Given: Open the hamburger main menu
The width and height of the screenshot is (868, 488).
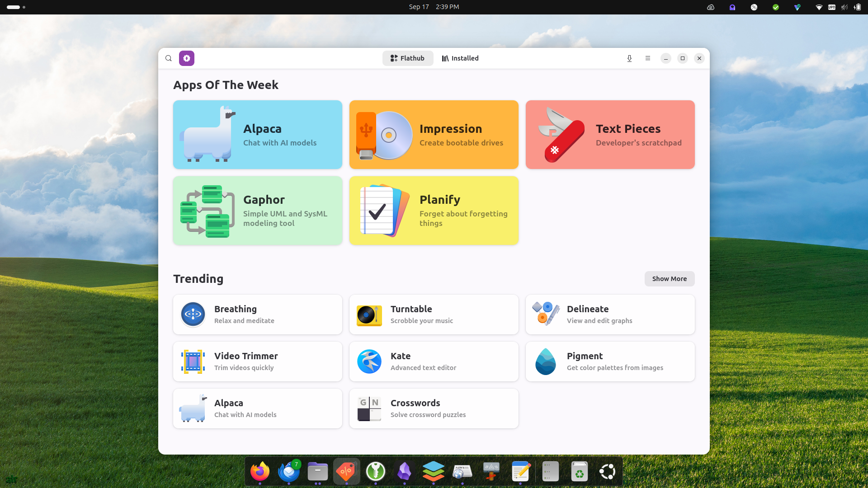Looking at the screenshot, I should (648, 58).
